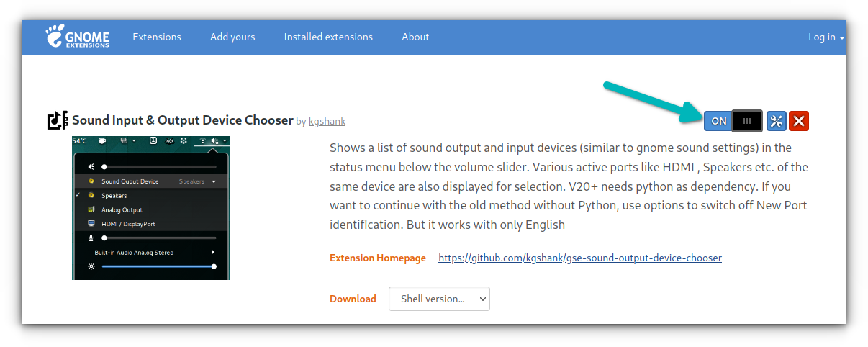Screen dimensions: 868x347
Task: Expand the Log in dropdown menu
Action: click(826, 37)
